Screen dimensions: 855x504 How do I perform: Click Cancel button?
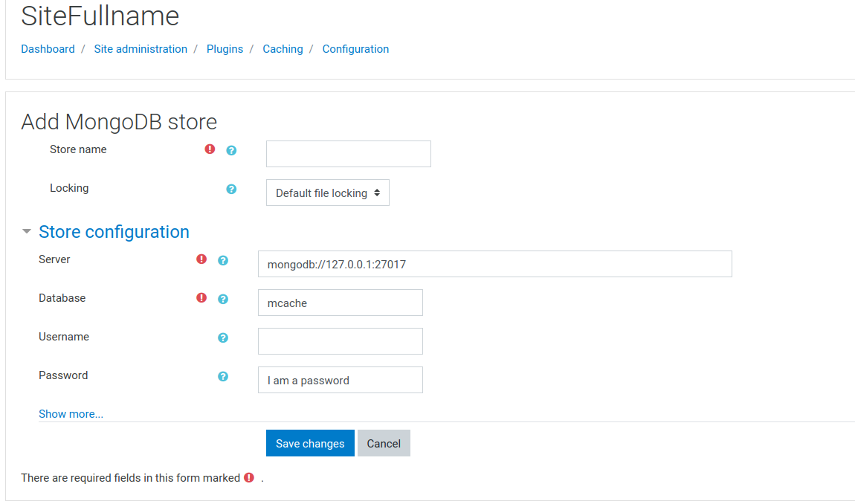tap(384, 443)
